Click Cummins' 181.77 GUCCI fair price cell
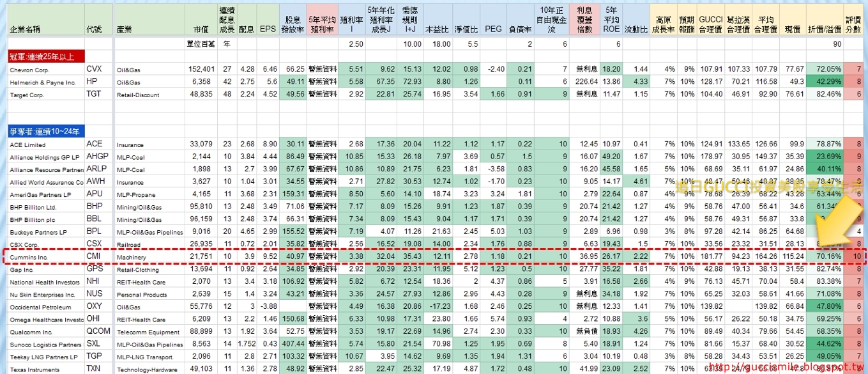 [711, 257]
